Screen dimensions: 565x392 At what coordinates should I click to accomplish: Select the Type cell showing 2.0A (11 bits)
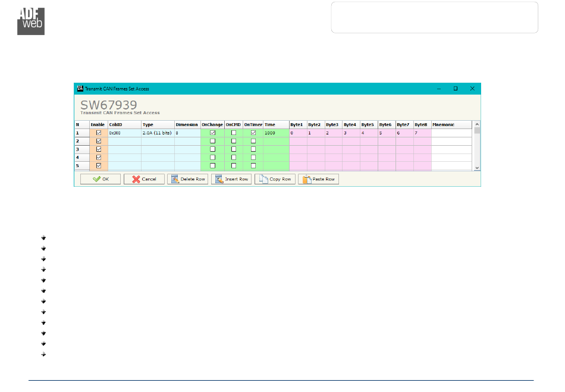click(x=158, y=133)
